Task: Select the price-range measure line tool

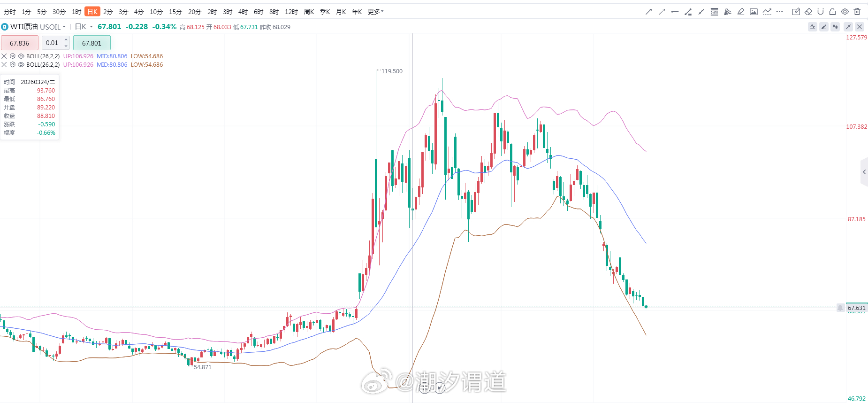Action: [688, 12]
